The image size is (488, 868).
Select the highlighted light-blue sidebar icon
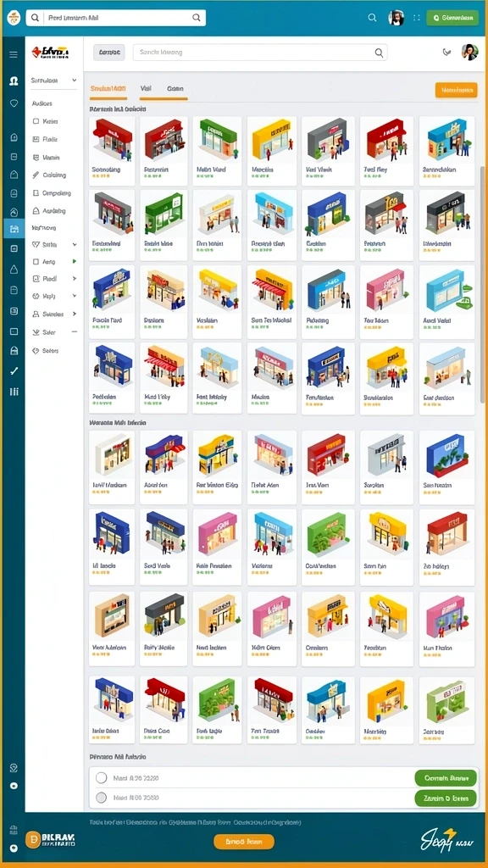[14, 228]
